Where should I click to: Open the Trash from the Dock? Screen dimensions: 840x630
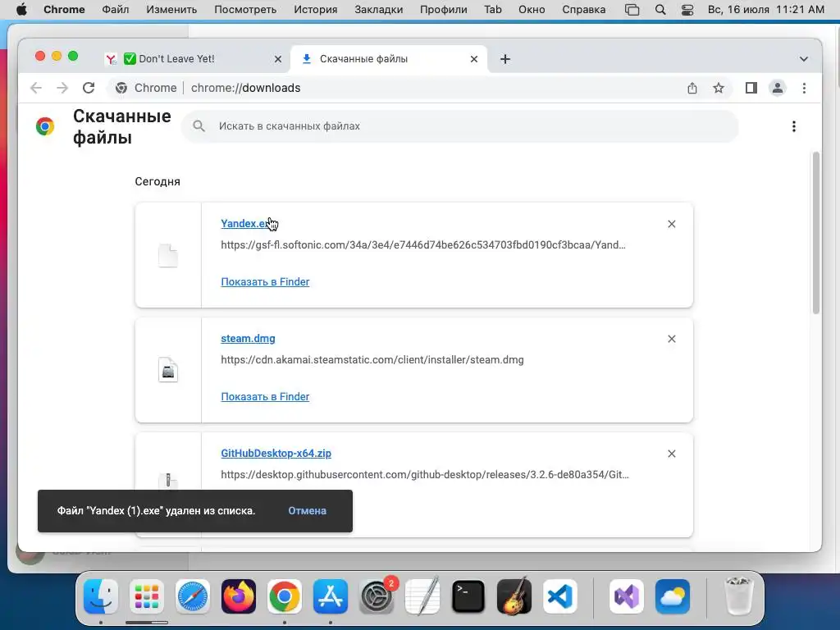(738, 596)
